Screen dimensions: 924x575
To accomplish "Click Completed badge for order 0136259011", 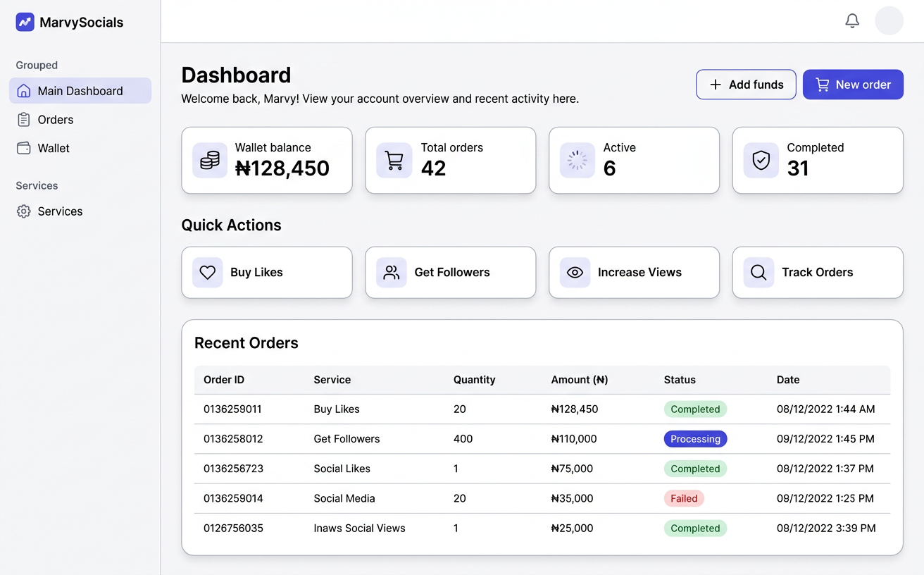I will pos(695,409).
